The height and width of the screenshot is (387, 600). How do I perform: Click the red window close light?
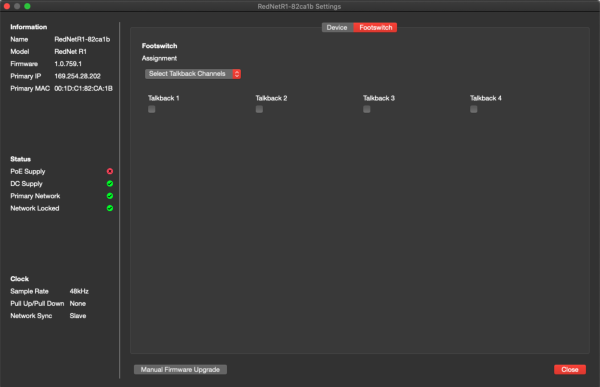tap(7, 6)
